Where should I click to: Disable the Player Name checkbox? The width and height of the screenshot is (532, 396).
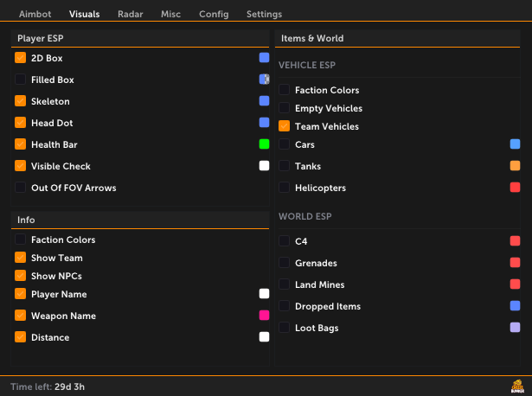(x=21, y=294)
